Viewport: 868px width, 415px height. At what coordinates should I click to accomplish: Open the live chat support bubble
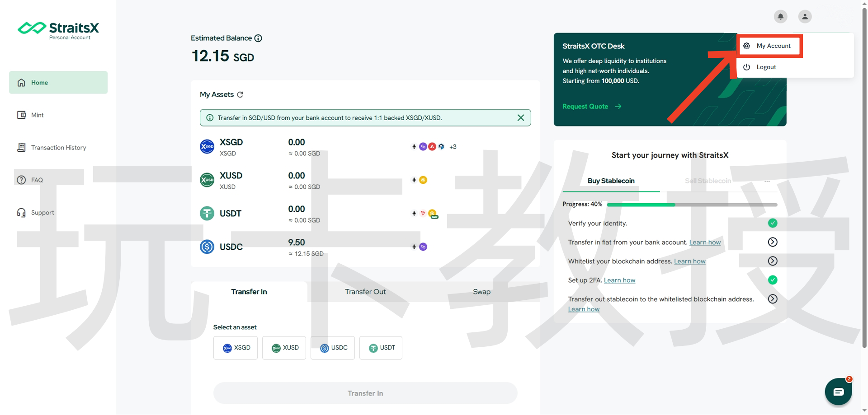(838, 392)
